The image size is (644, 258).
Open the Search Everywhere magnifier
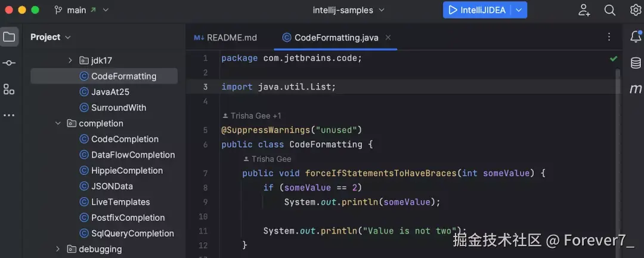[610, 10]
